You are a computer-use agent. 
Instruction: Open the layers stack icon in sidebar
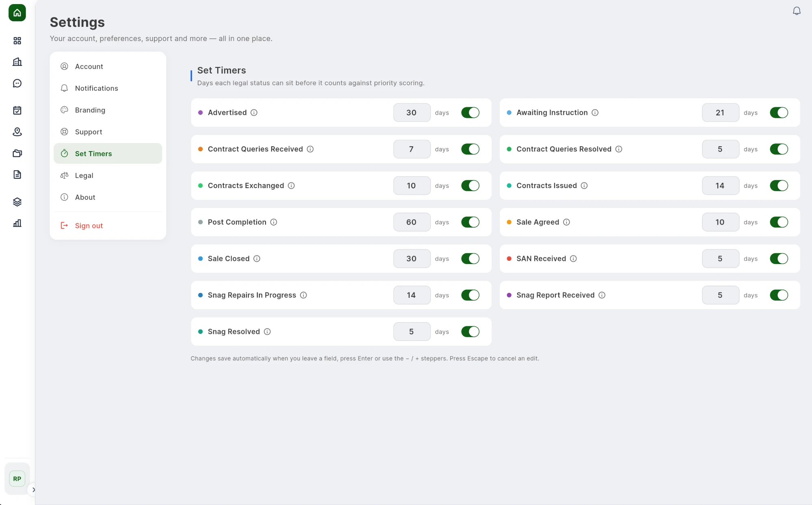pos(17,202)
